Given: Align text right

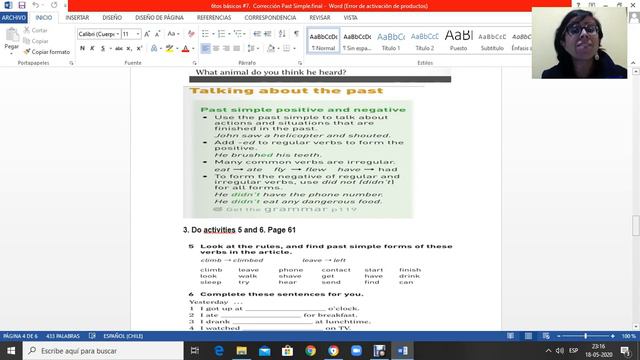Looking at the screenshot, I should (x=226, y=48).
